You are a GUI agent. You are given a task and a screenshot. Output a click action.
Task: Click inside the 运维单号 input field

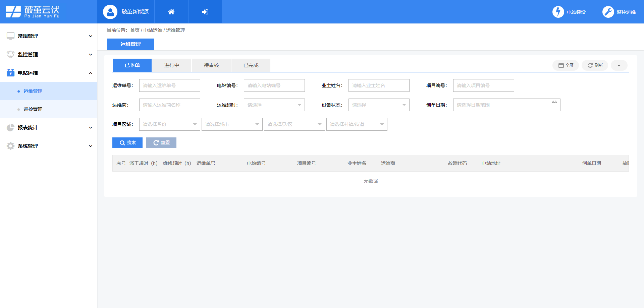[169, 85]
